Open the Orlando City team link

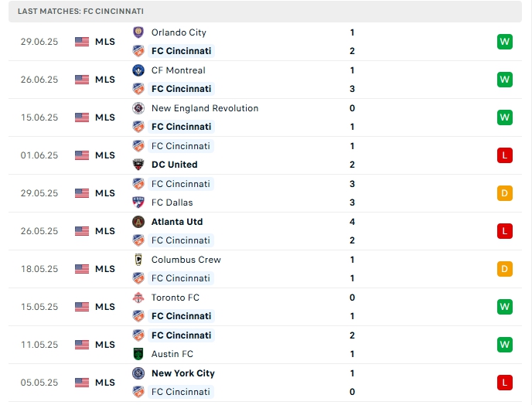[x=179, y=32]
